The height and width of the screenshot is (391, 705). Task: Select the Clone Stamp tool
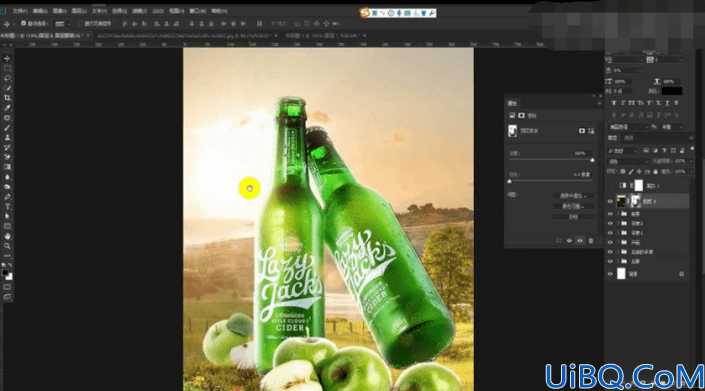[7, 138]
